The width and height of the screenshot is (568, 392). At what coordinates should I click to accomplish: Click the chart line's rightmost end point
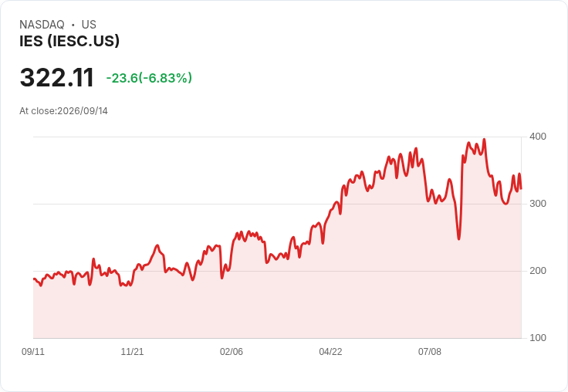coord(521,188)
